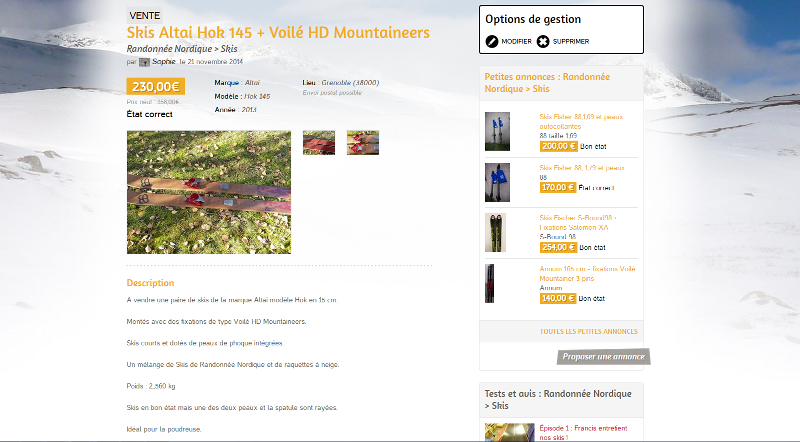Click the Proposer une annonce button
This screenshot has height=442, width=800.
click(x=604, y=357)
